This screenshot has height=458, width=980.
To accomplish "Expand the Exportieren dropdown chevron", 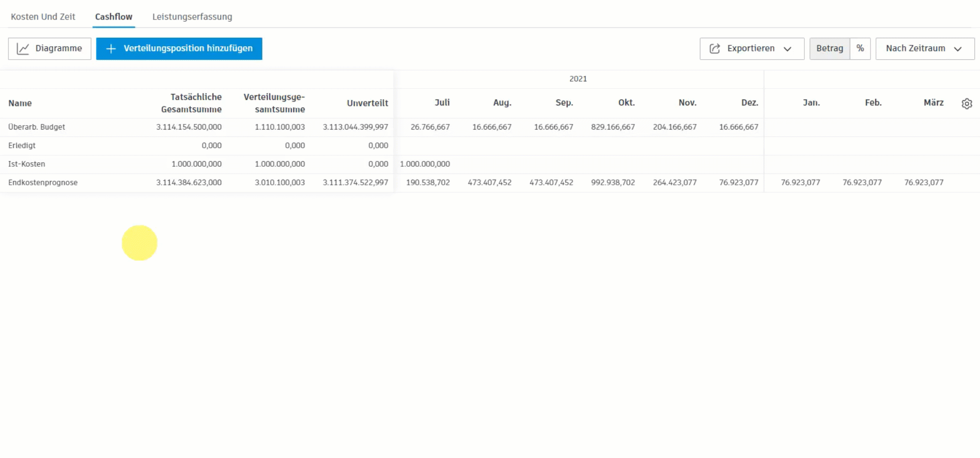I will tap(787, 49).
